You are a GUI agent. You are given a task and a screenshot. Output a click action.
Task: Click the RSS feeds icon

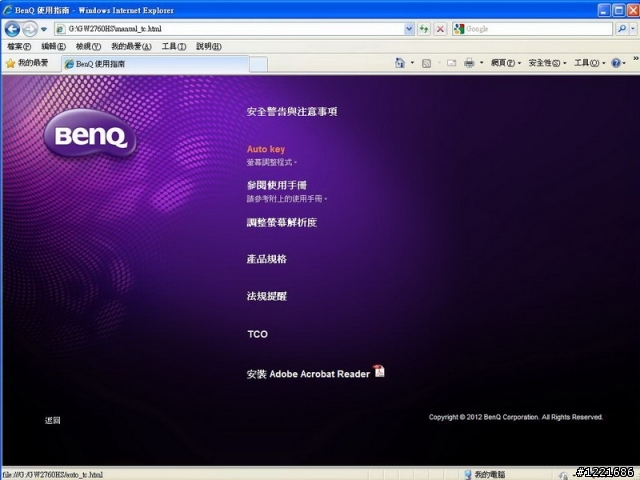pos(427,63)
